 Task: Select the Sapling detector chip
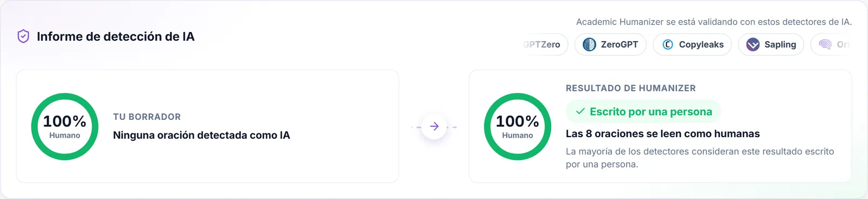tap(771, 44)
